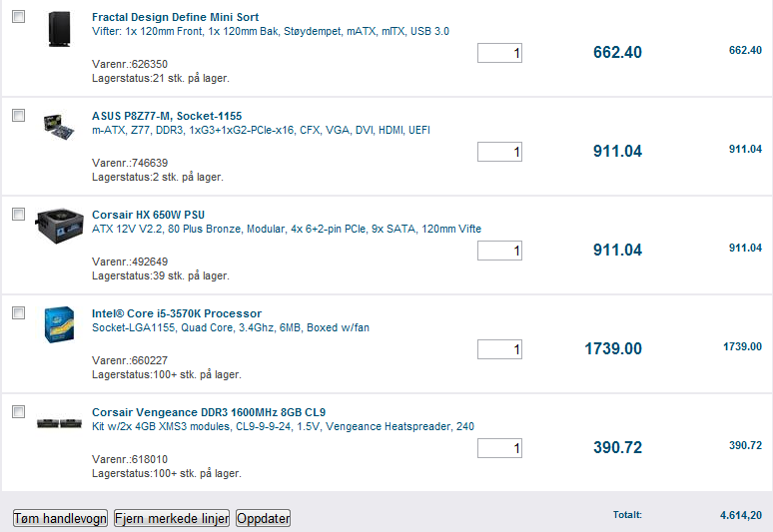This screenshot has width=773, height=532.
Task: Open the ASUS P8Z77-M motherboard thumbnail
Action: [x=59, y=127]
